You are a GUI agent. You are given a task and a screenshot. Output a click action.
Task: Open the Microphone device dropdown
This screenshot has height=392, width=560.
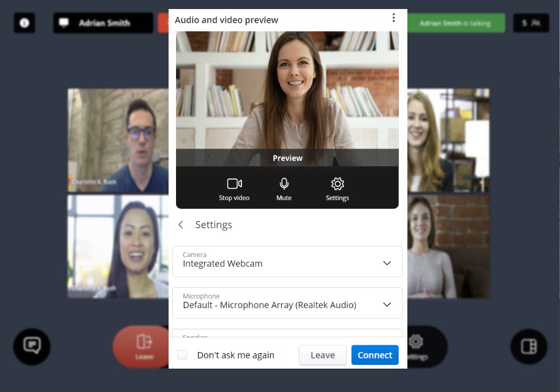tap(287, 303)
